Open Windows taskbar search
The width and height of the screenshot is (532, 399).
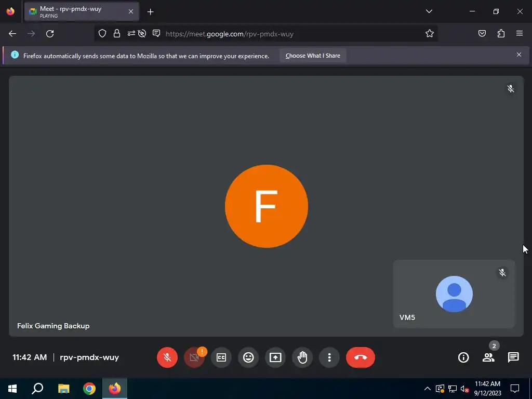tap(37, 389)
